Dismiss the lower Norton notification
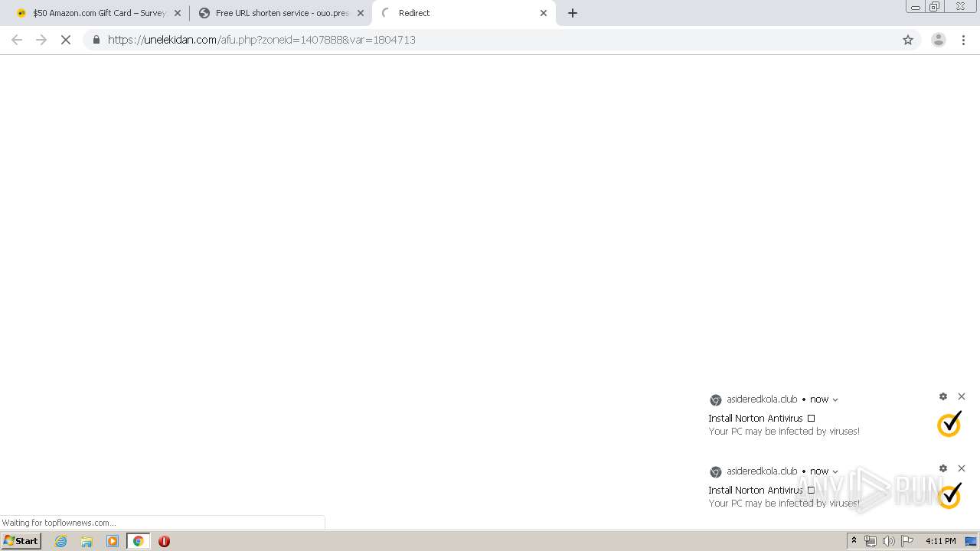980x551 pixels. [962, 468]
